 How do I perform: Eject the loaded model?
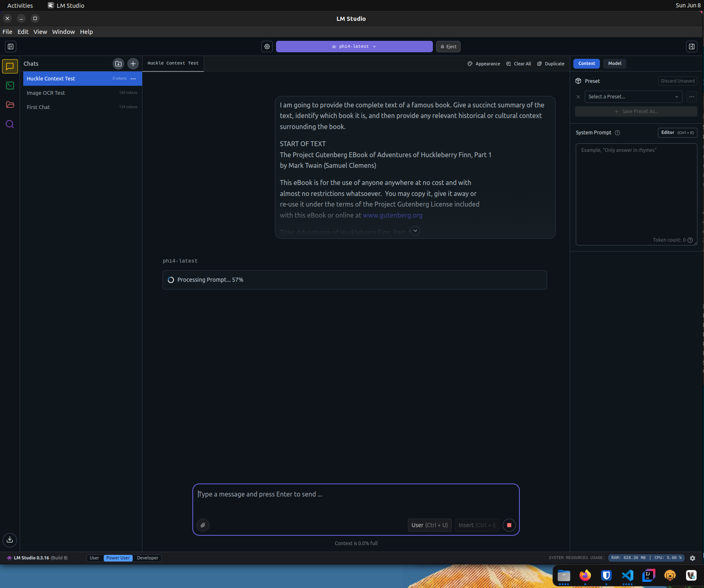448,47
